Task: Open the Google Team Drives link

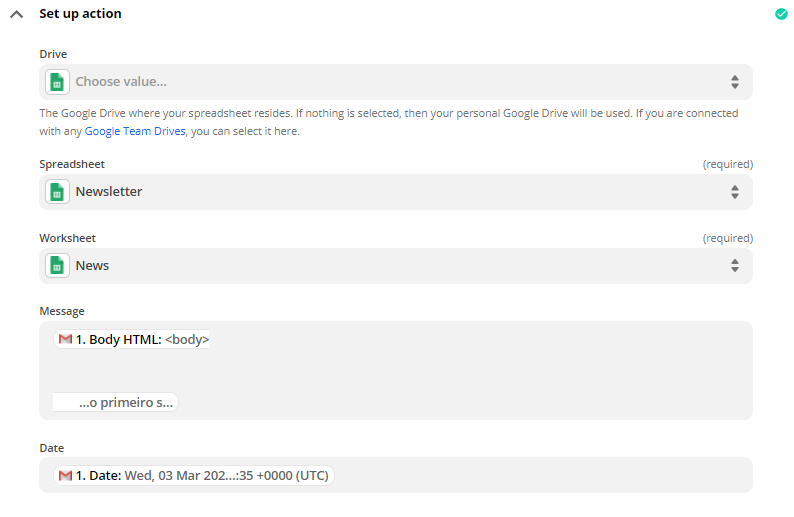Action: coord(134,131)
